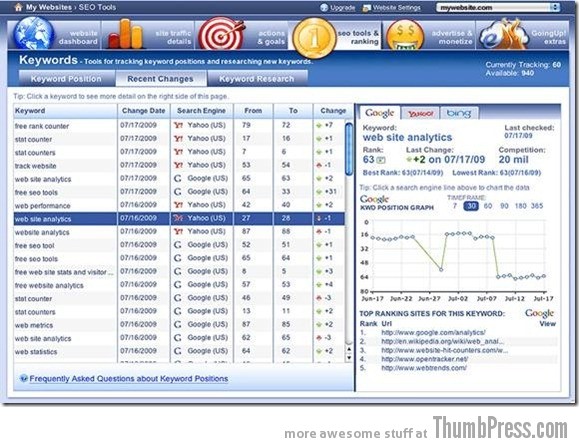
Task: Set graph timeframe to 7 days
Action: point(455,206)
